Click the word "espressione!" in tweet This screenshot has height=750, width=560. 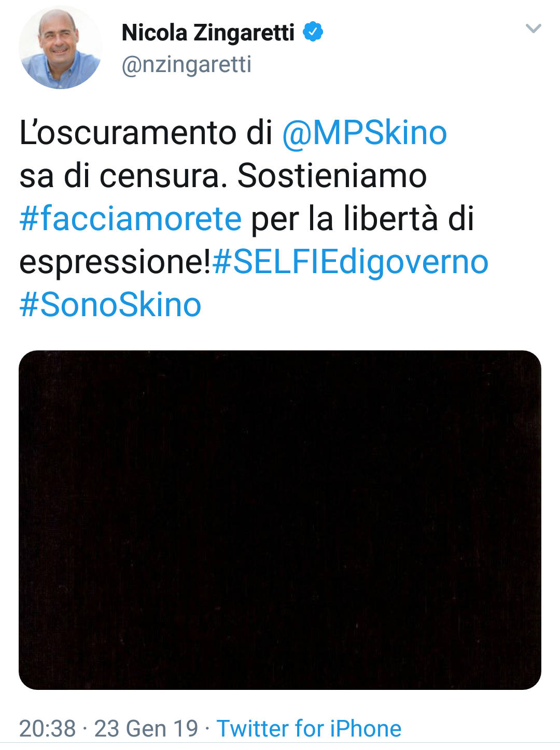115,262
